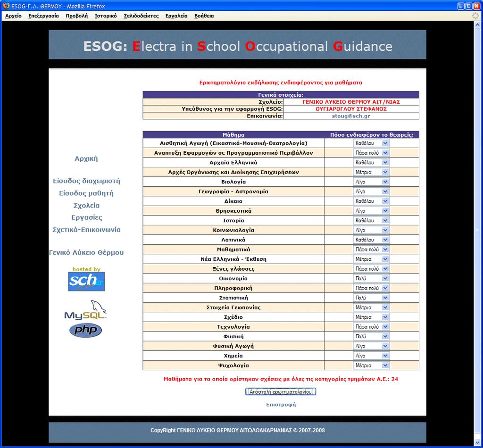Open Αρχές Οργάνωσης και Διοίκησης dropdown
Screen dimensions: 483x448
(371, 172)
